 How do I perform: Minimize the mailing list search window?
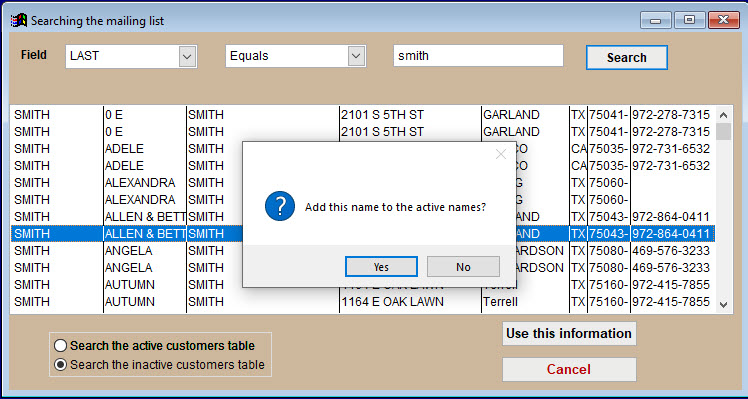(655, 21)
